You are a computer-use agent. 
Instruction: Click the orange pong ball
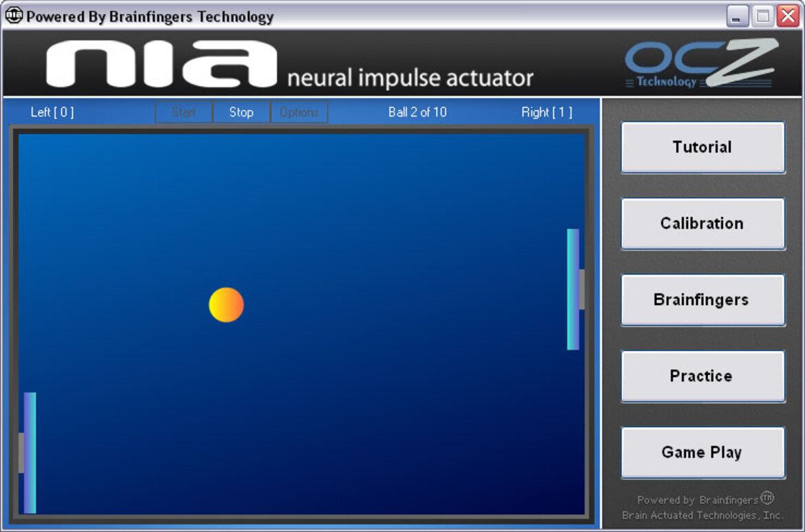click(x=227, y=305)
